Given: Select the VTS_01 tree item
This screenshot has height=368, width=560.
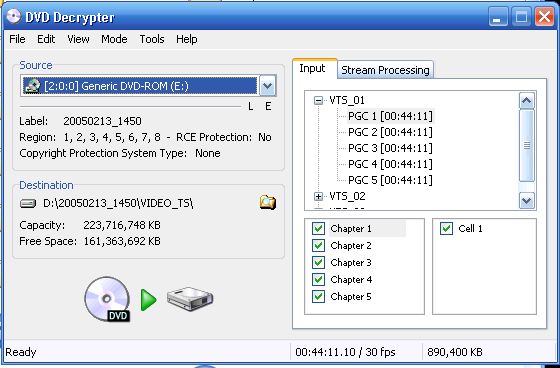Looking at the screenshot, I should [x=347, y=100].
